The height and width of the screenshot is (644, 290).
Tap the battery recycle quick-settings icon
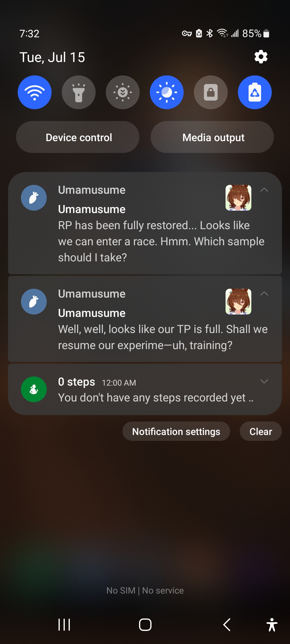click(x=255, y=92)
